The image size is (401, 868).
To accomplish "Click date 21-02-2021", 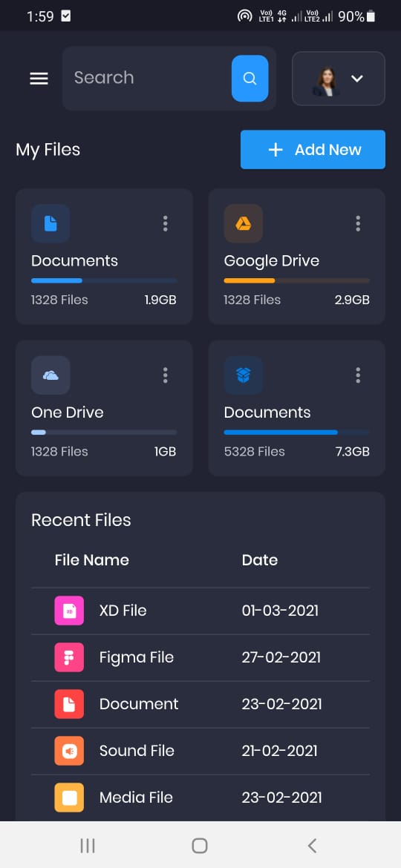I will 280,751.
